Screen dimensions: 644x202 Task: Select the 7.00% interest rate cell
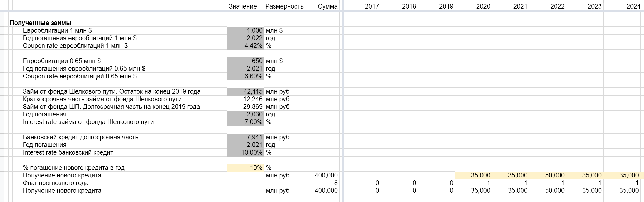tap(246, 122)
